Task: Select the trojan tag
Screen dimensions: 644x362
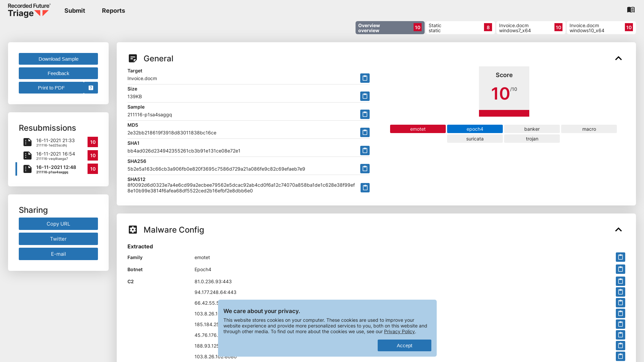Action: click(532, 139)
